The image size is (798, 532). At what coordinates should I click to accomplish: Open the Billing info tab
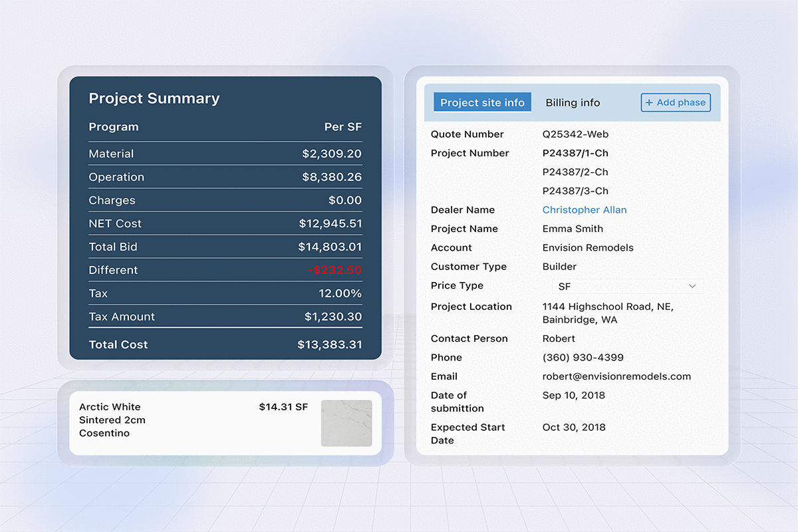click(x=573, y=102)
